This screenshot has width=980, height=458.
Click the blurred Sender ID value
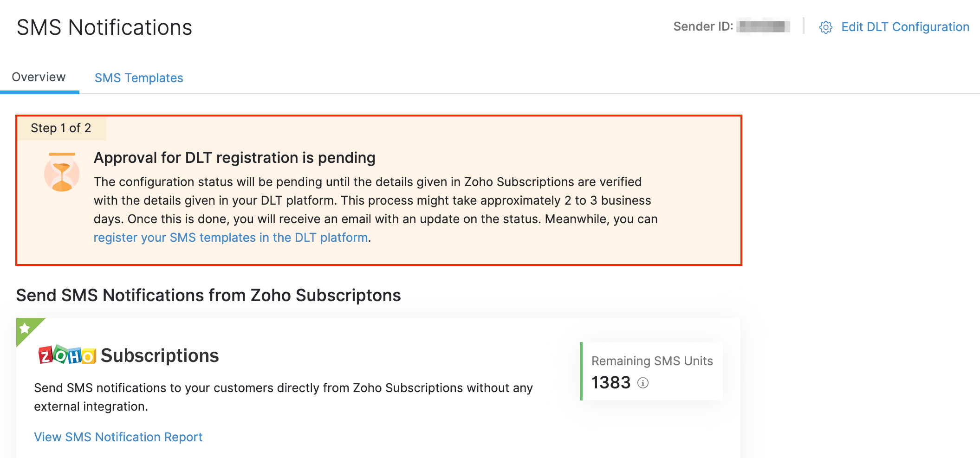pos(764,26)
